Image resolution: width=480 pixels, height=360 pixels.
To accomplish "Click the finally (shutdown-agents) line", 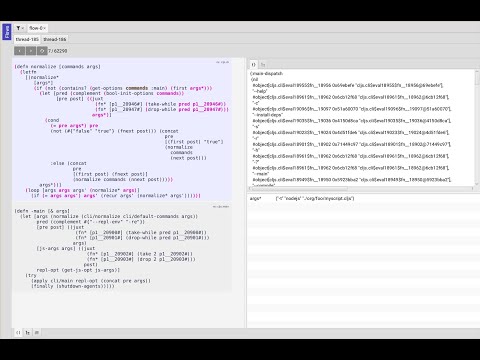I will coord(73,286).
